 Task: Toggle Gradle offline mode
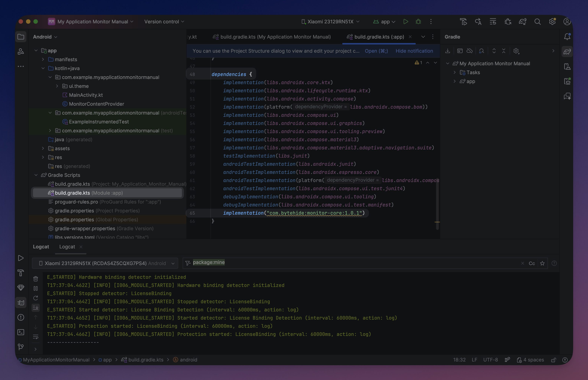(x=470, y=51)
